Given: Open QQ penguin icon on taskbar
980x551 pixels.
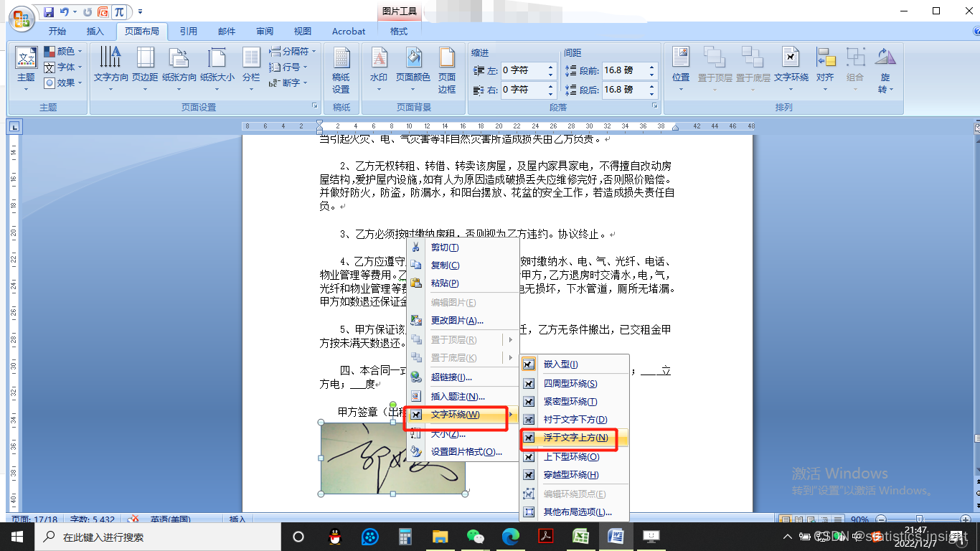Looking at the screenshot, I should click(335, 536).
